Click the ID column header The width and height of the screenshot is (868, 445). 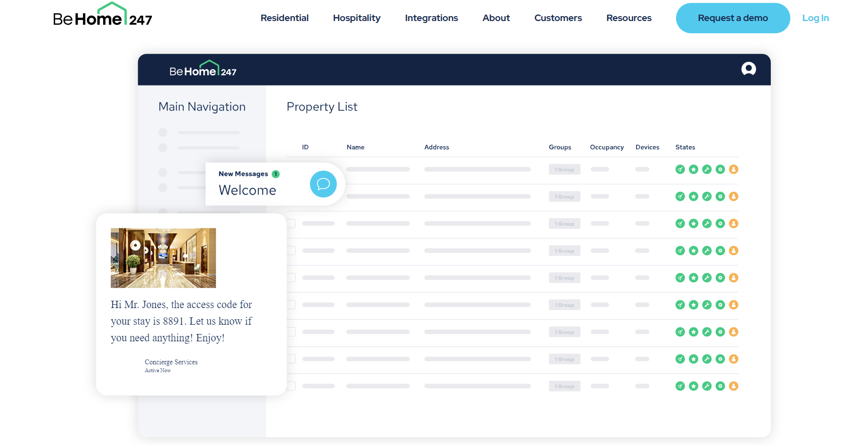[x=305, y=147]
